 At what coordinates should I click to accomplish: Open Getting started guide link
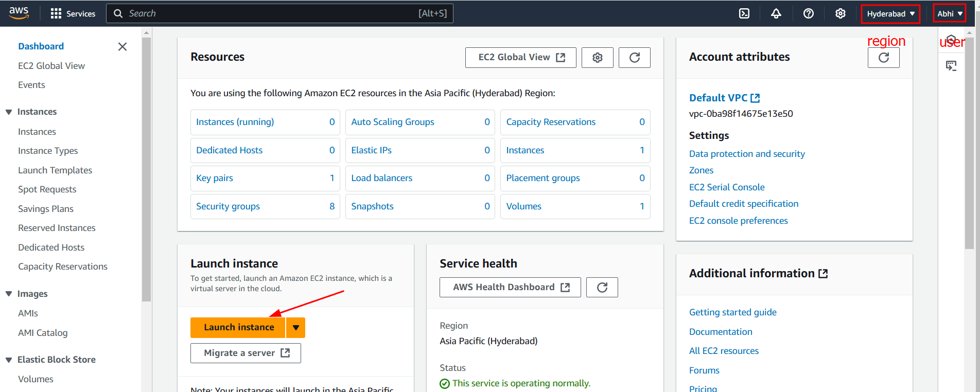coord(733,312)
